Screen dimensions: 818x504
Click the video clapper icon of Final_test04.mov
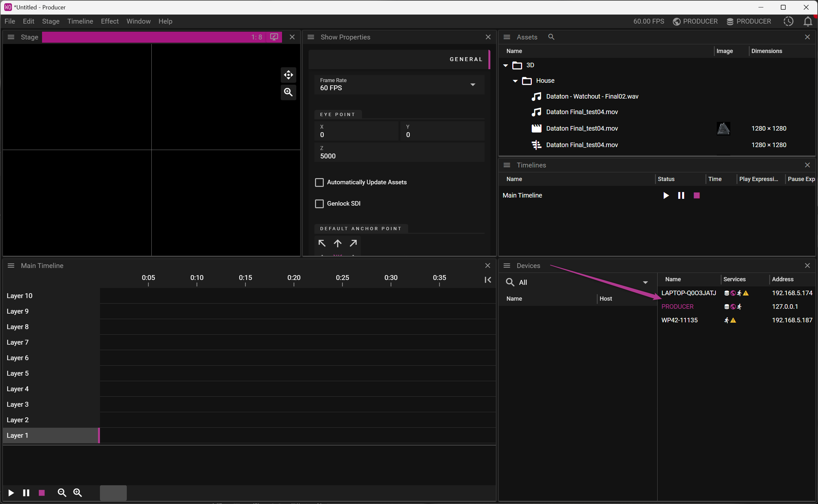point(536,128)
